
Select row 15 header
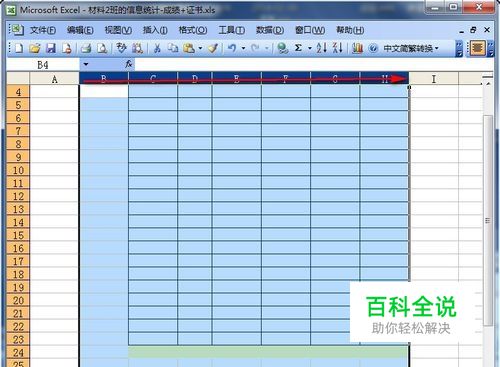[18, 235]
